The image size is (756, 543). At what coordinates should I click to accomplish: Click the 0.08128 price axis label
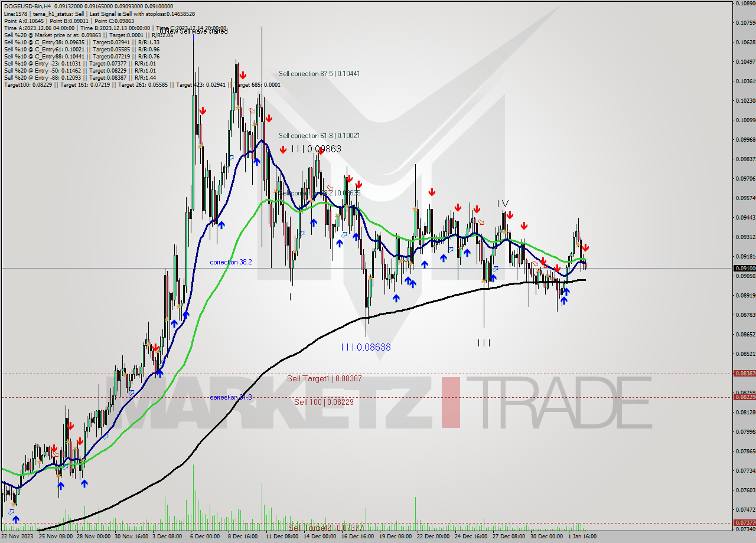(745, 412)
